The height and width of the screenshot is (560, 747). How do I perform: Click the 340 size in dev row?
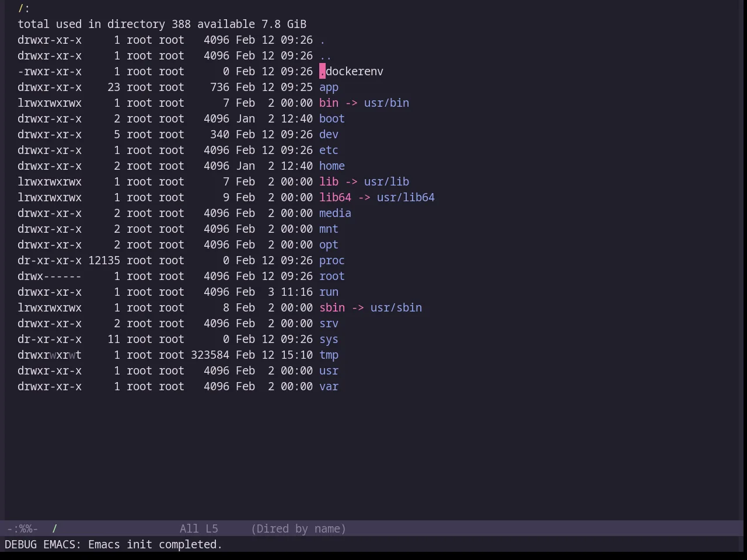point(219,135)
